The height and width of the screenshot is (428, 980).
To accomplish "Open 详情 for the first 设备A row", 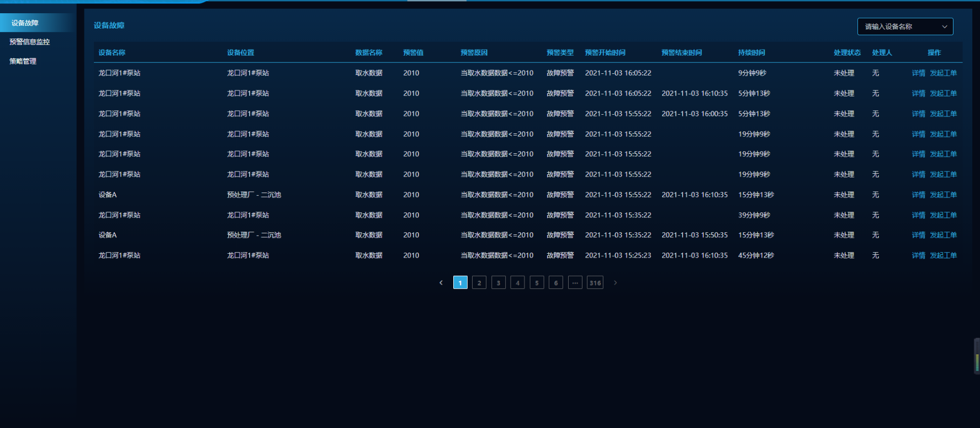I will tap(918, 195).
